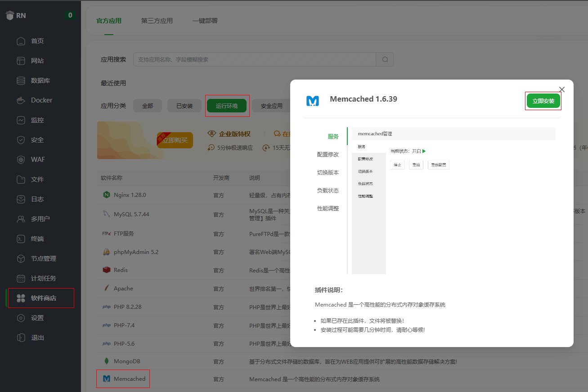
Task: Click the Memcached logo in the dialog
Action: point(313,101)
